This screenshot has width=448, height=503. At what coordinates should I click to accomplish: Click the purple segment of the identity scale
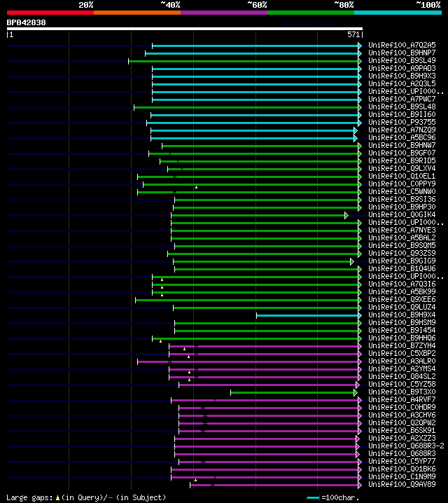point(224,13)
